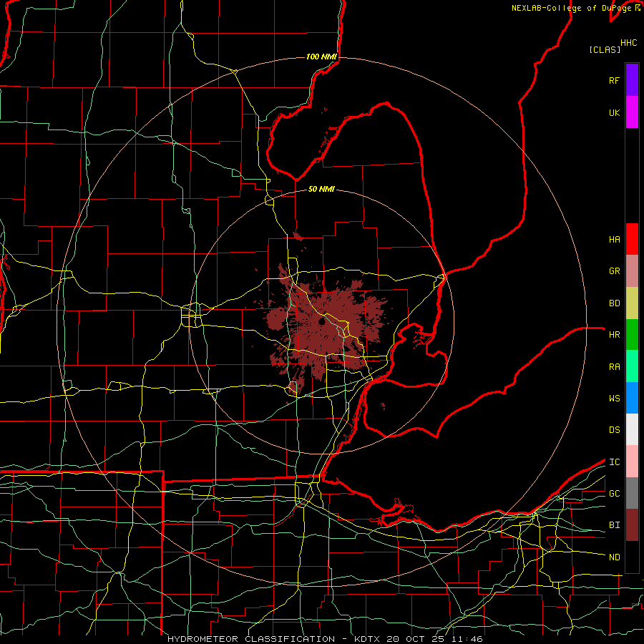644x644 pixels.
Task: Click the HYDROMETEOR CLASSIFICATION title text
Action: point(251,639)
